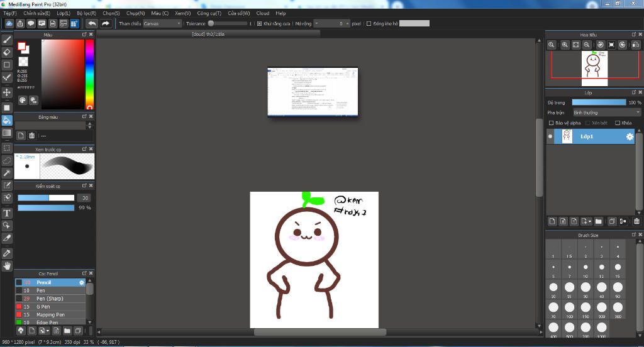Open the Pencil brush settings gear

coord(82,282)
